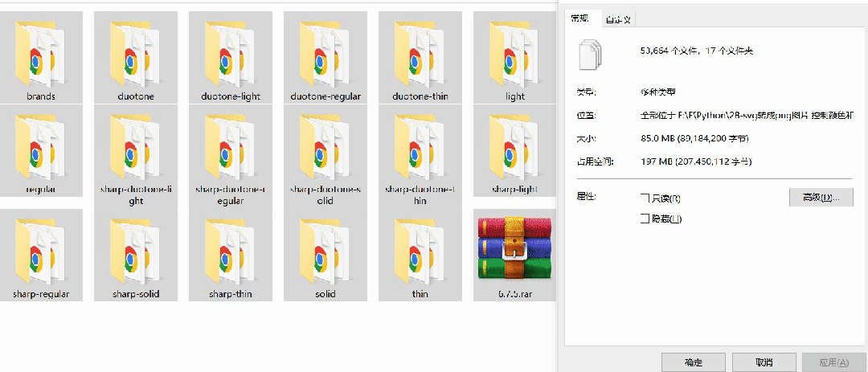Select the sharp-light folder icon
This screenshot has width=868, height=372.
pyautogui.click(x=514, y=148)
